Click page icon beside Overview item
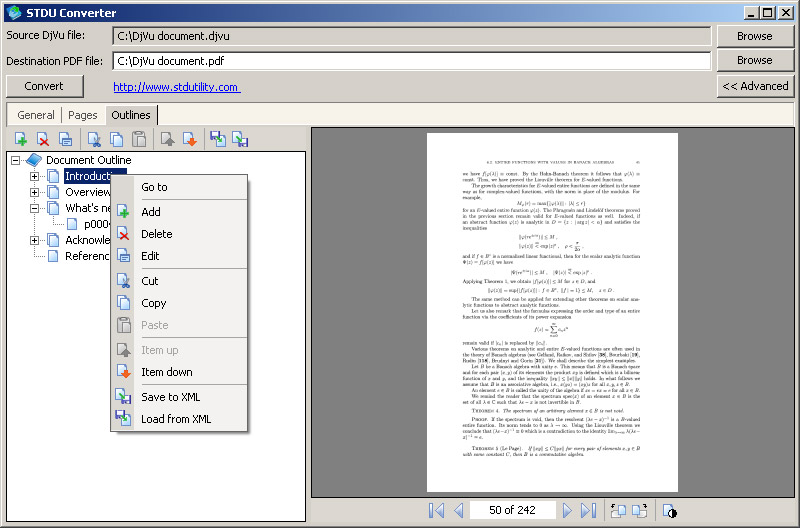The image size is (800, 528). [x=53, y=192]
